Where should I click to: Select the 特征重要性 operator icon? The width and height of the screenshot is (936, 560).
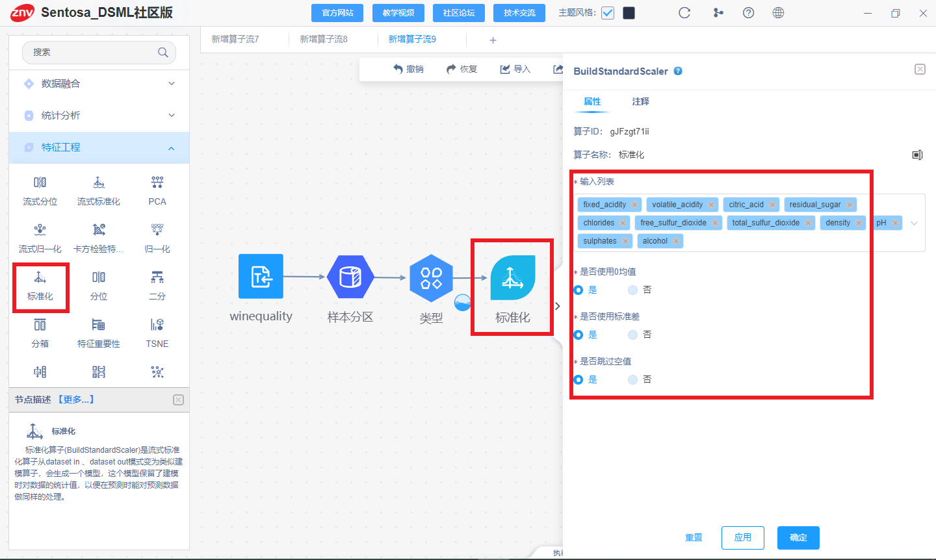coord(98,325)
